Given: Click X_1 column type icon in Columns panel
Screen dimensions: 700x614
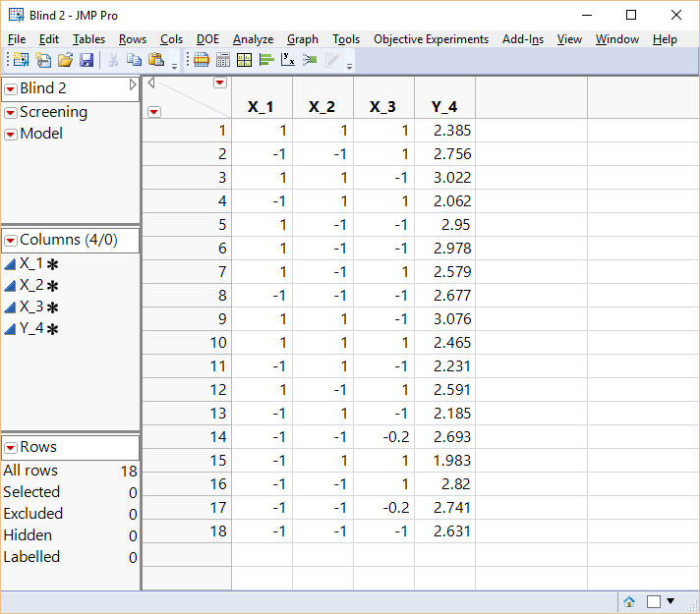Looking at the screenshot, I should pos(10,264).
